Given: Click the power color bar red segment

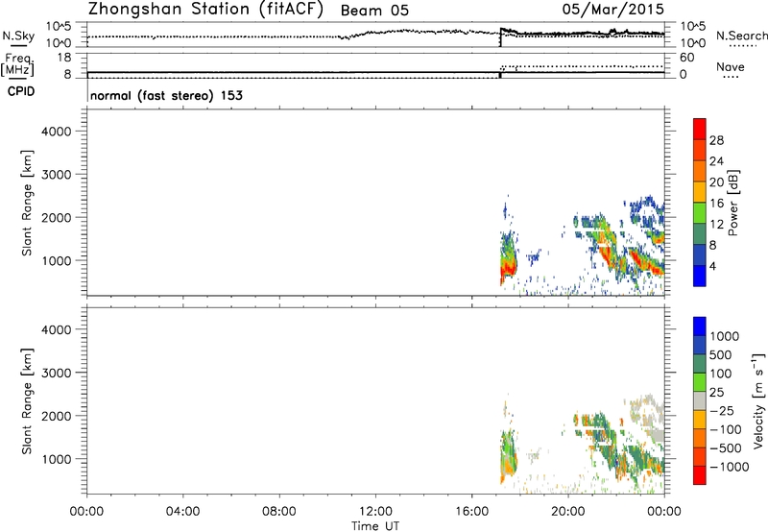Looking at the screenshot, I should (x=700, y=129).
